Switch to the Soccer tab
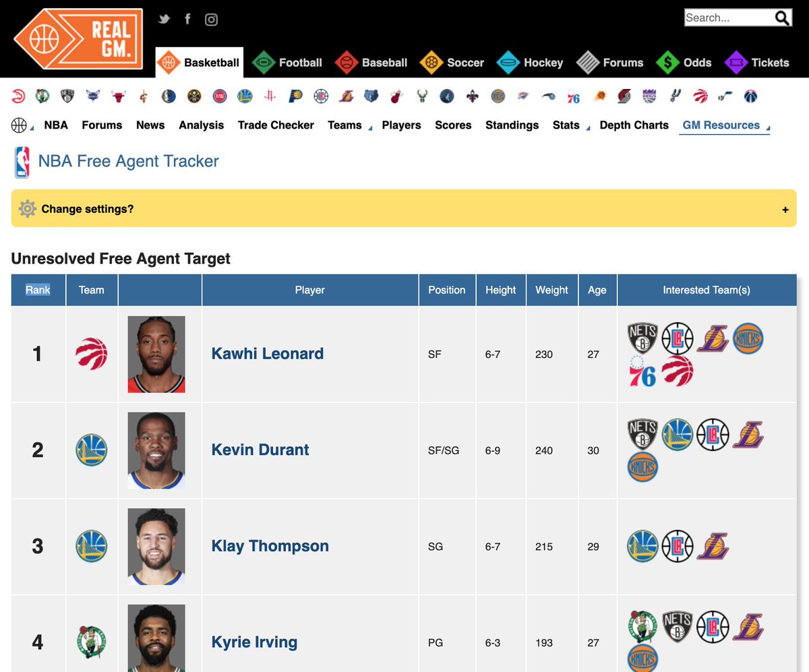Image resolution: width=809 pixels, height=672 pixels. (452, 63)
